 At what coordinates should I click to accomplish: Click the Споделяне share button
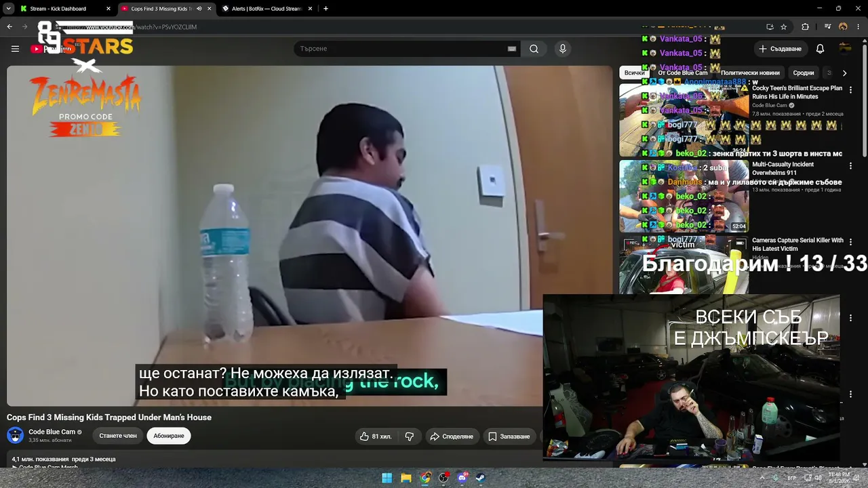[452, 436]
